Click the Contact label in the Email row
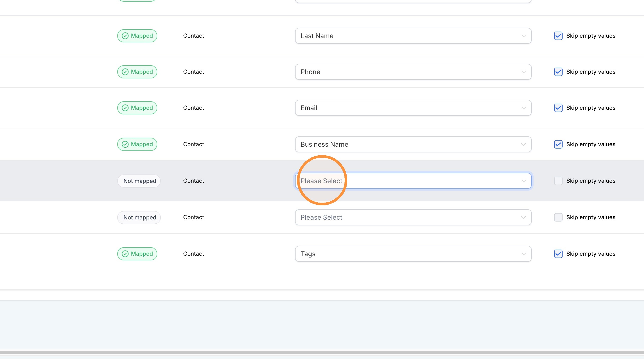 pos(194,108)
